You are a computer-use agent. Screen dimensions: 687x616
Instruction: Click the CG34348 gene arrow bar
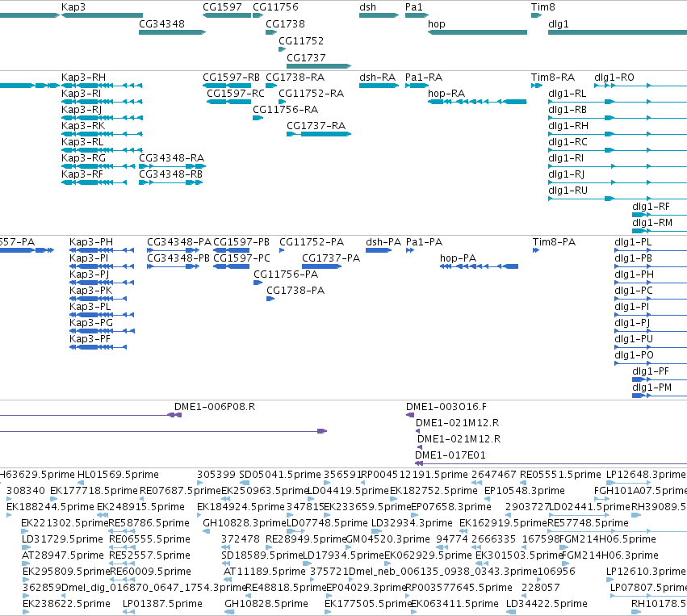click(x=172, y=32)
